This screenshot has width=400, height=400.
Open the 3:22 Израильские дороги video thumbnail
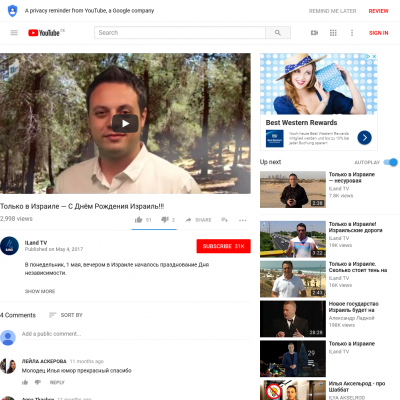(x=293, y=239)
